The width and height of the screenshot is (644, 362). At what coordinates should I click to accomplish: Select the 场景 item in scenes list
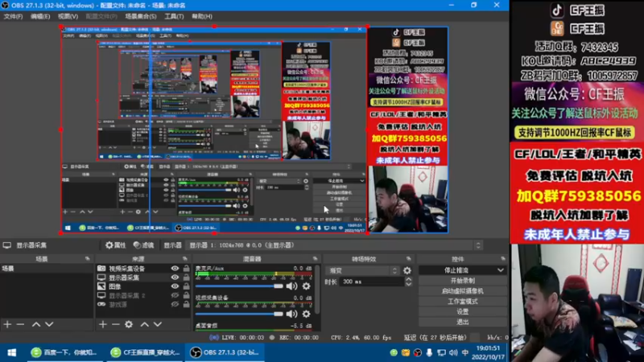(x=47, y=269)
